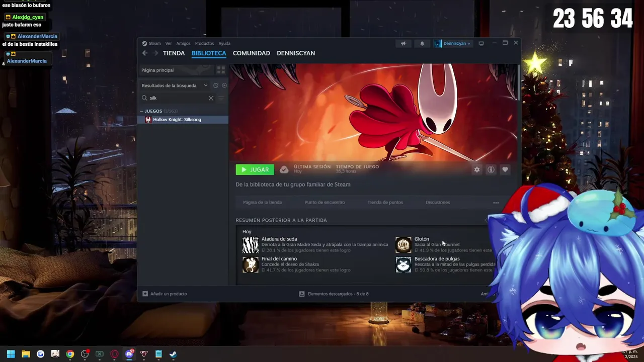This screenshot has width=644, height=362.
Task: Sort library by recent activity clock icon
Action: pyautogui.click(x=215, y=85)
